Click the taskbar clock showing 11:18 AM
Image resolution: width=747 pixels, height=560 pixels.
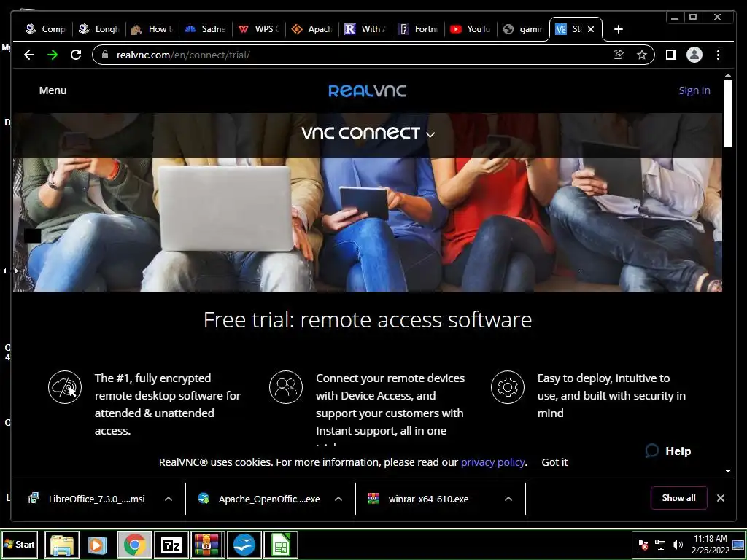710,544
